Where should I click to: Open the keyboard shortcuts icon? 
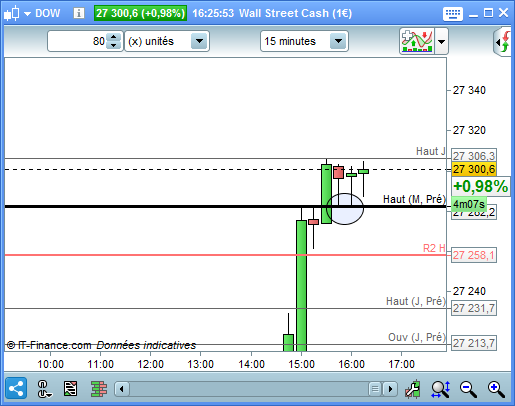(x=453, y=14)
